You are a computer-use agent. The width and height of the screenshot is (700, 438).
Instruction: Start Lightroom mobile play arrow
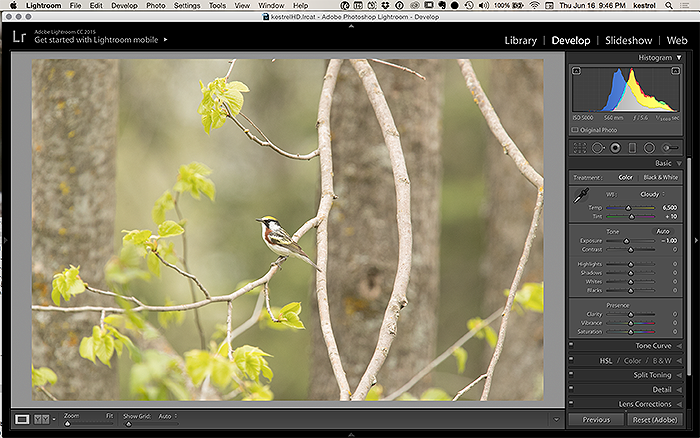tap(165, 40)
